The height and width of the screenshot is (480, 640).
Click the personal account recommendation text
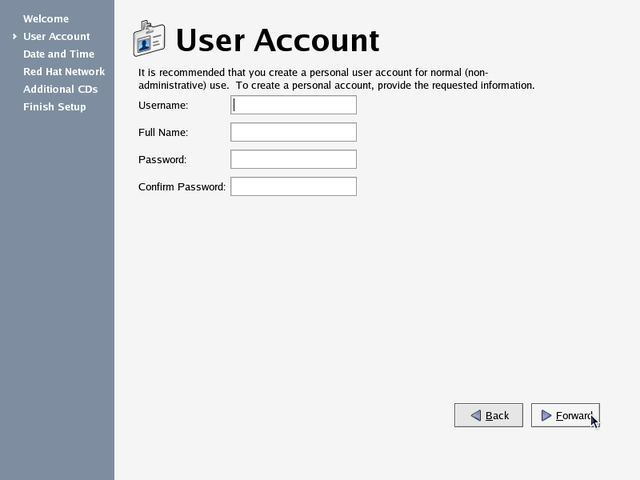(x=336, y=79)
